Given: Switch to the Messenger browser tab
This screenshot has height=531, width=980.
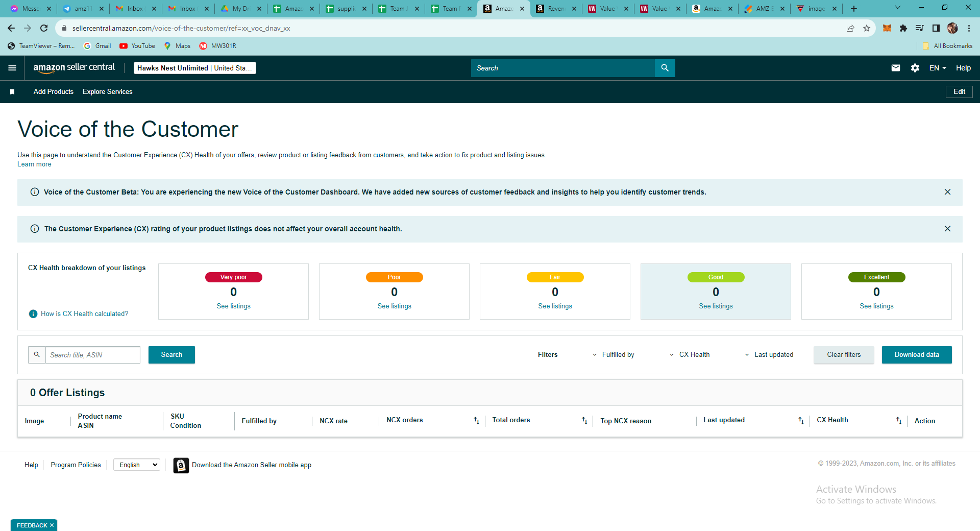Looking at the screenshot, I should tap(31, 9).
